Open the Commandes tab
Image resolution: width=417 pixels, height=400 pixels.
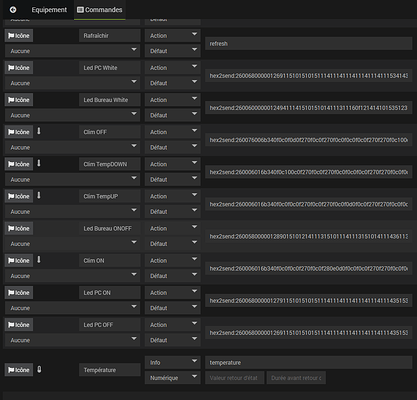[100, 10]
